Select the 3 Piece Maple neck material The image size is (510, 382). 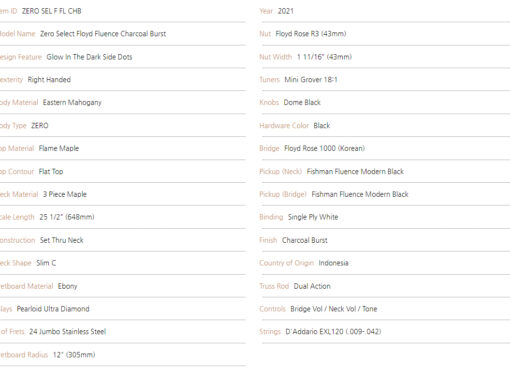pos(65,194)
